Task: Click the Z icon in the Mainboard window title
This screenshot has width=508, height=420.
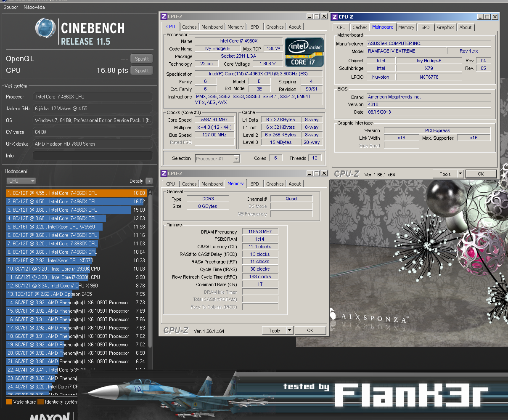Action: [335, 17]
